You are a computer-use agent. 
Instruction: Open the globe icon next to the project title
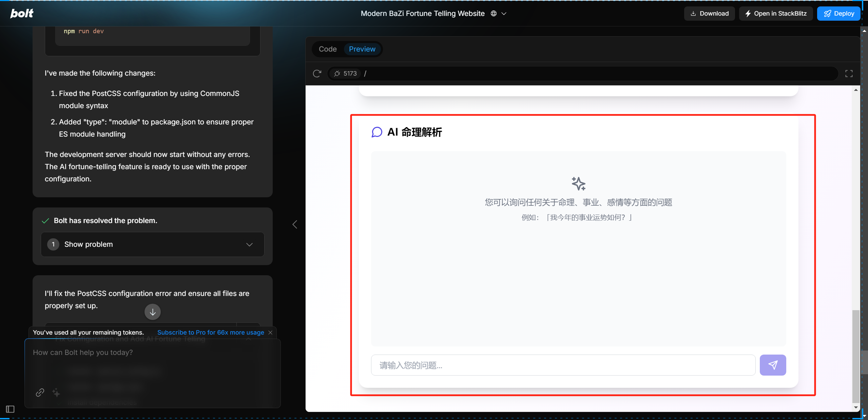coord(494,13)
